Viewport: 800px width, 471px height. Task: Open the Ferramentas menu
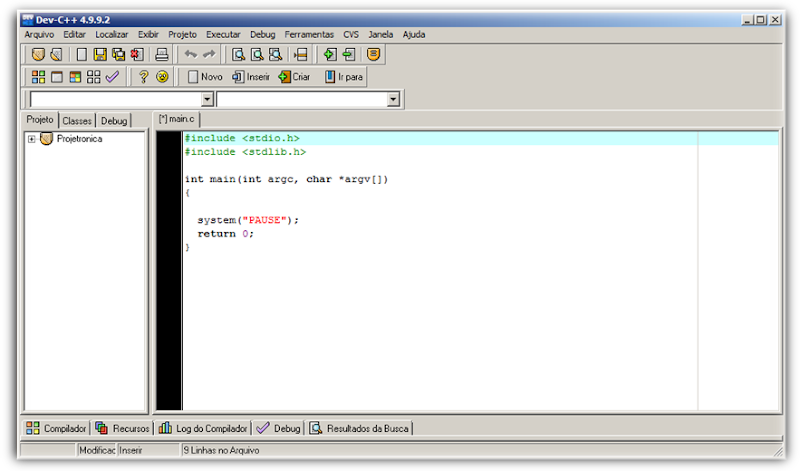click(309, 34)
